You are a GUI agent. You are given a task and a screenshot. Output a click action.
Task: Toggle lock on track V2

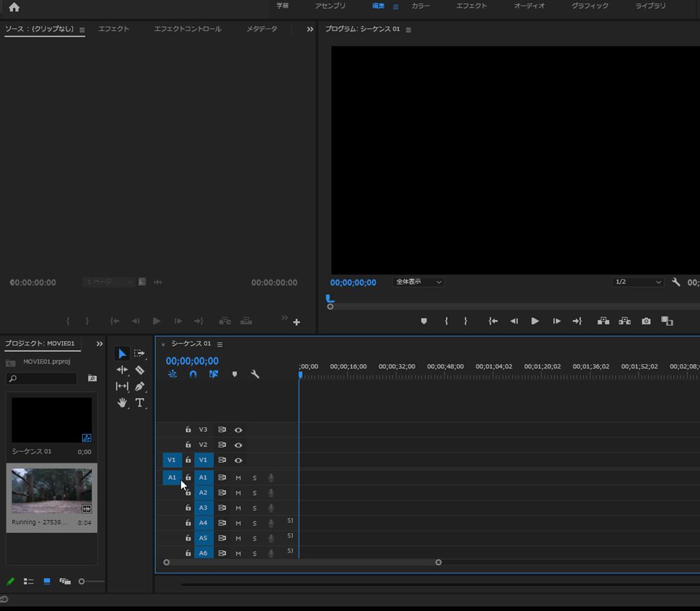pos(188,445)
